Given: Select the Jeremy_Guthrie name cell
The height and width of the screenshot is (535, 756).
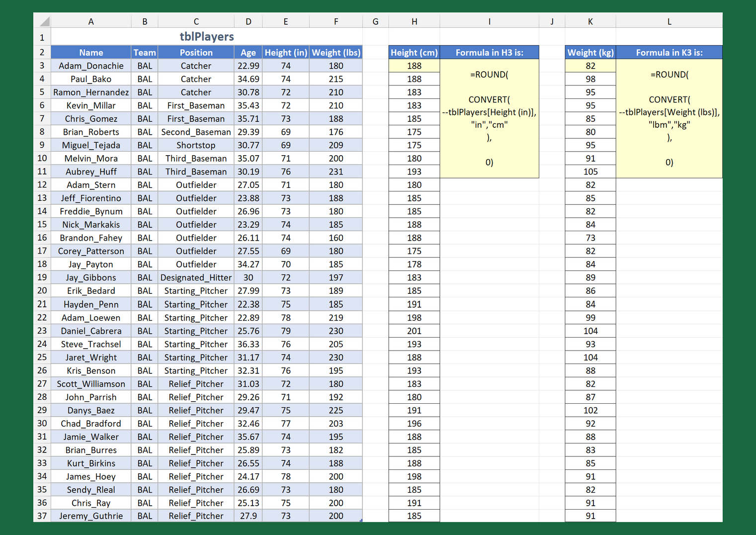Looking at the screenshot, I should click(x=91, y=516).
